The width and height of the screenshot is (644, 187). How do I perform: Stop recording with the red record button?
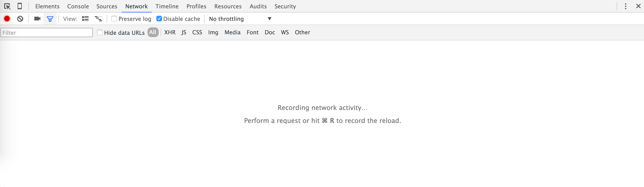7,19
